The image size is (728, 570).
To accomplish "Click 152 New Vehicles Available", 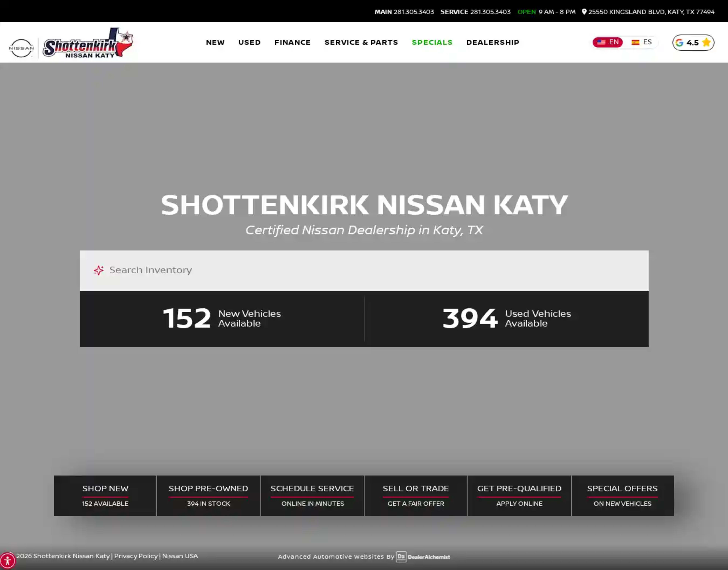I will (222, 319).
